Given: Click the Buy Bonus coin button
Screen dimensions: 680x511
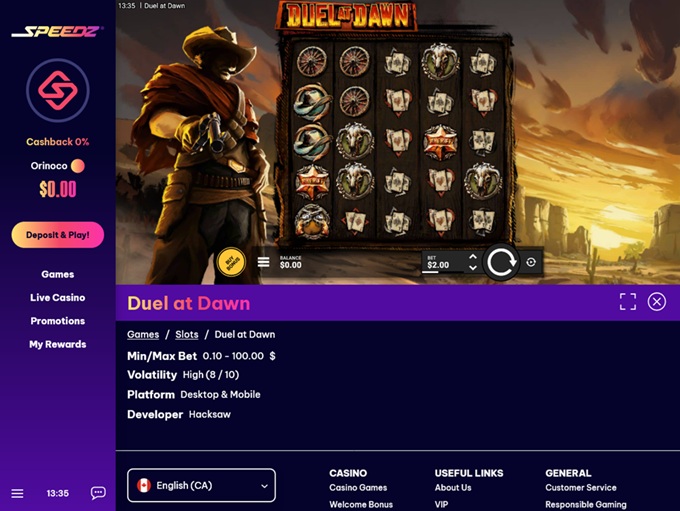Looking at the screenshot, I should 232,262.
